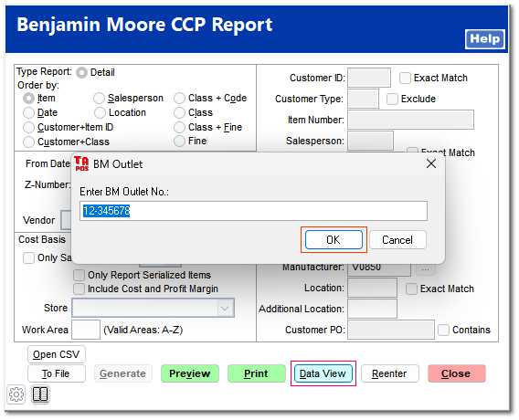Click the Open CSV button
Viewport: 519px width, 420px height.
(57, 354)
